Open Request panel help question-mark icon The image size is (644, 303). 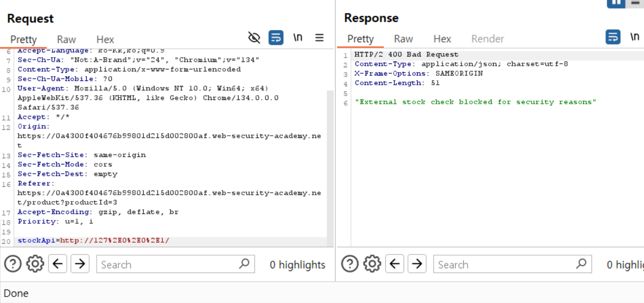point(12,263)
